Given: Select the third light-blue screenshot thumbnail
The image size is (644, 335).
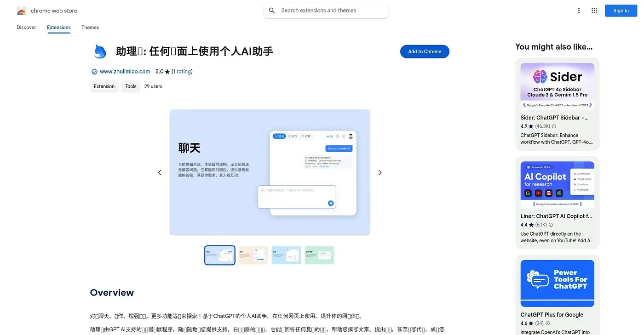Looking at the screenshot, I should click(286, 255).
